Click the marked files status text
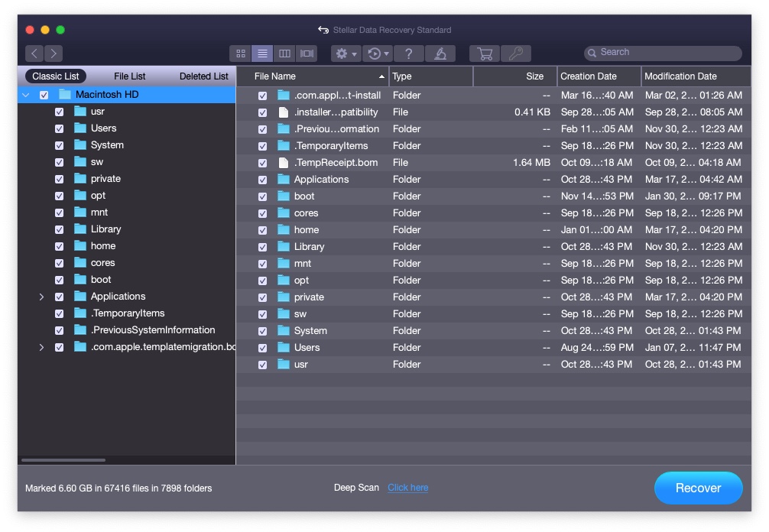This screenshot has height=532, width=769. point(118,488)
